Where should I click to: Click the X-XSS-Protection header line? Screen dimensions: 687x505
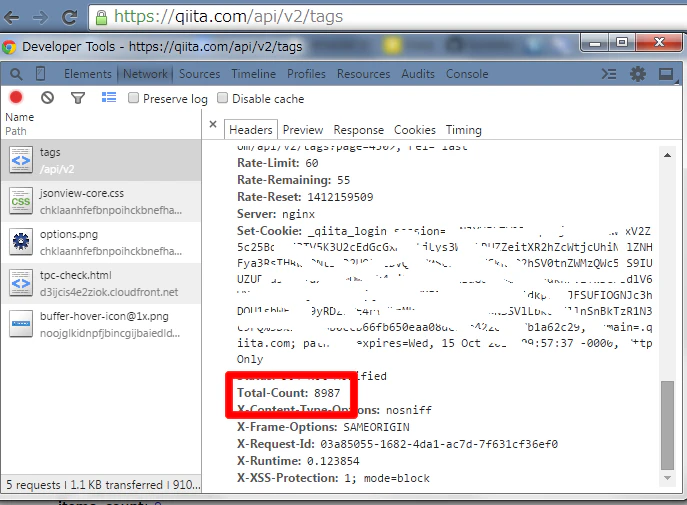click(x=333, y=478)
